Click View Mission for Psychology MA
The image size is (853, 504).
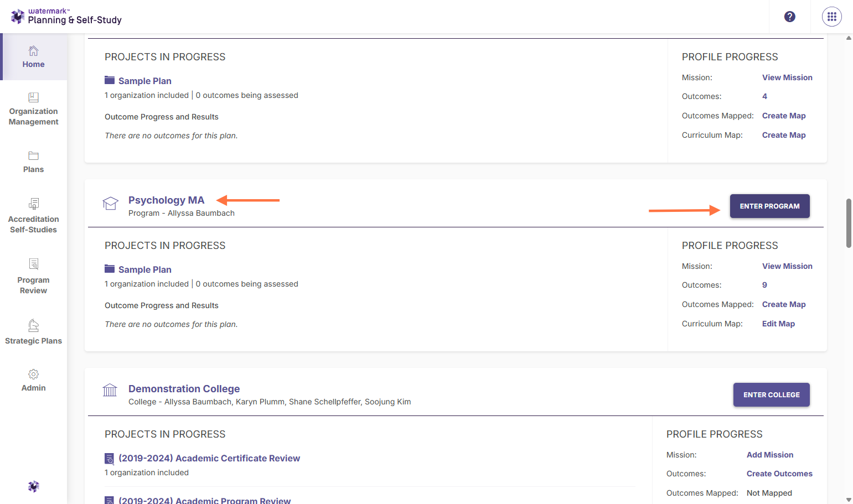point(787,266)
